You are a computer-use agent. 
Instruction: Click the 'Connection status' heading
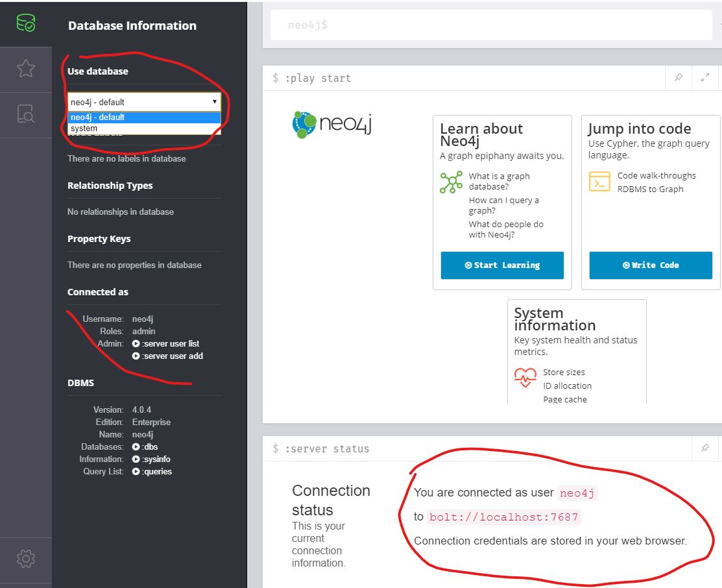click(x=331, y=500)
